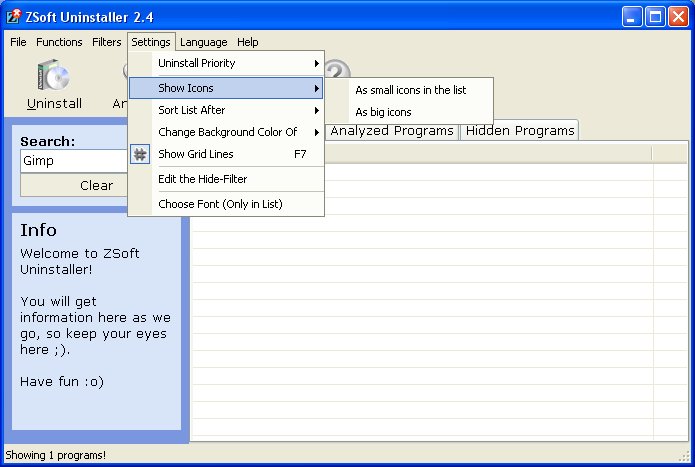Click the ZSoft Uninstaller title bar icon
The height and width of the screenshot is (467, 695).
[x=13, y=17]
